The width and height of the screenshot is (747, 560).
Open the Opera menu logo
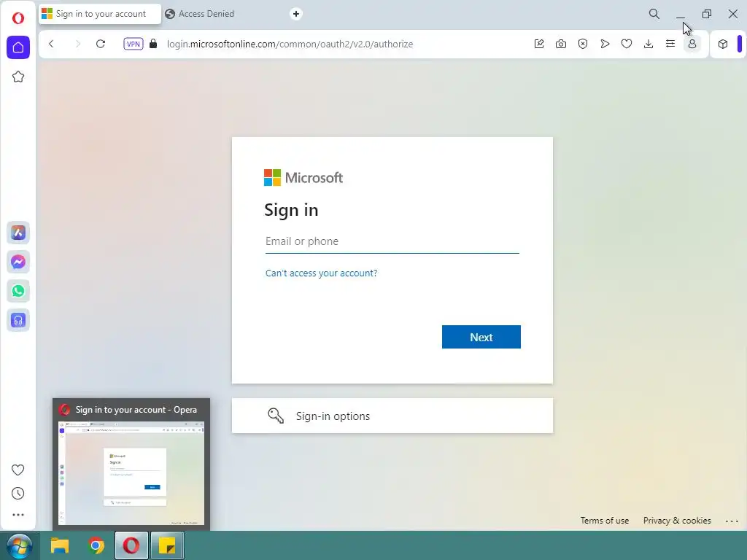pos(18,18)
